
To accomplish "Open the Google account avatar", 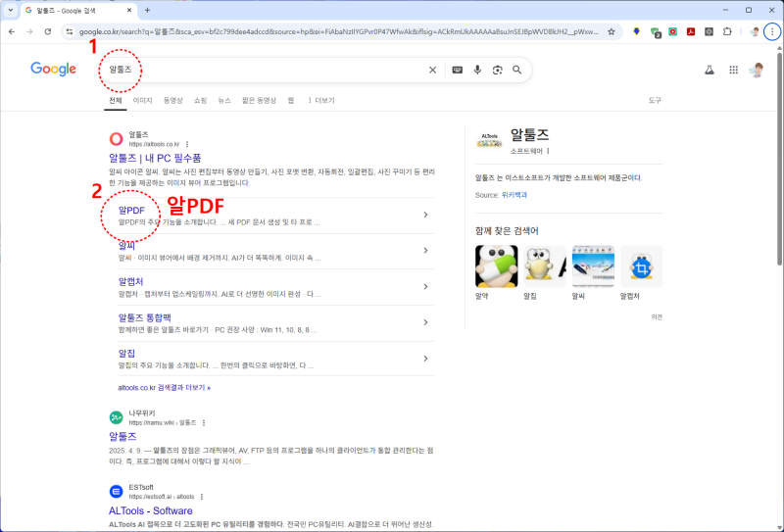I will click(757, 70).
